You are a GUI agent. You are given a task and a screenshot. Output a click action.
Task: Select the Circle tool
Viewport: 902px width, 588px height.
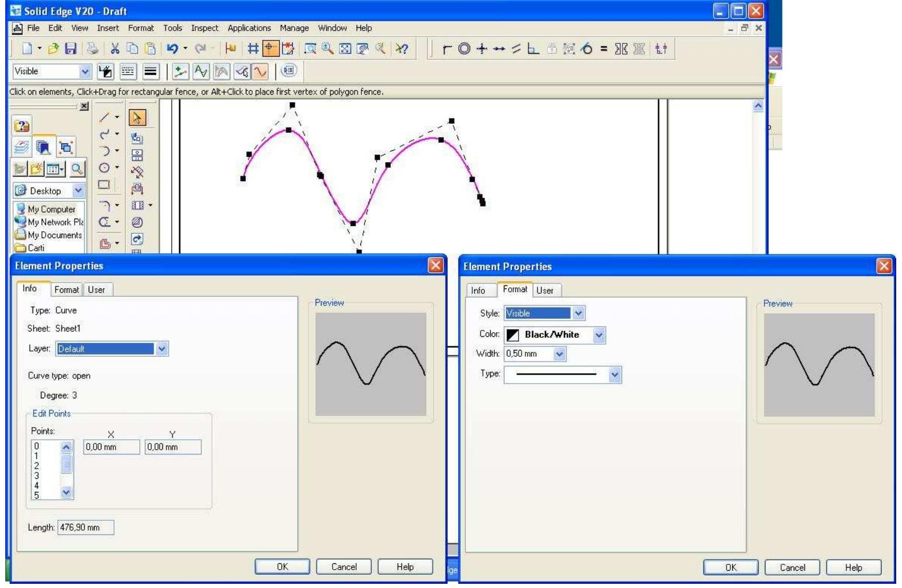click(x=105, y=166)
